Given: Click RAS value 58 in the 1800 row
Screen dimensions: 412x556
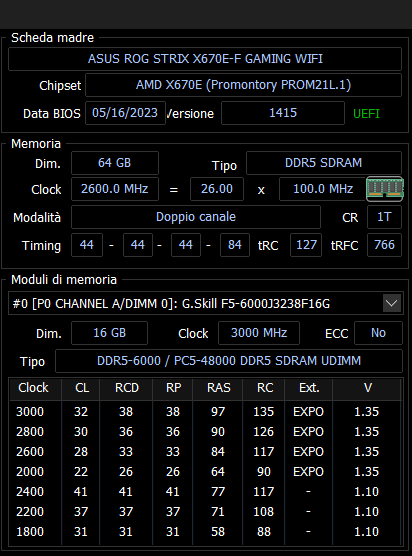Looking at the screenshot, I should (x=218, y=532).
